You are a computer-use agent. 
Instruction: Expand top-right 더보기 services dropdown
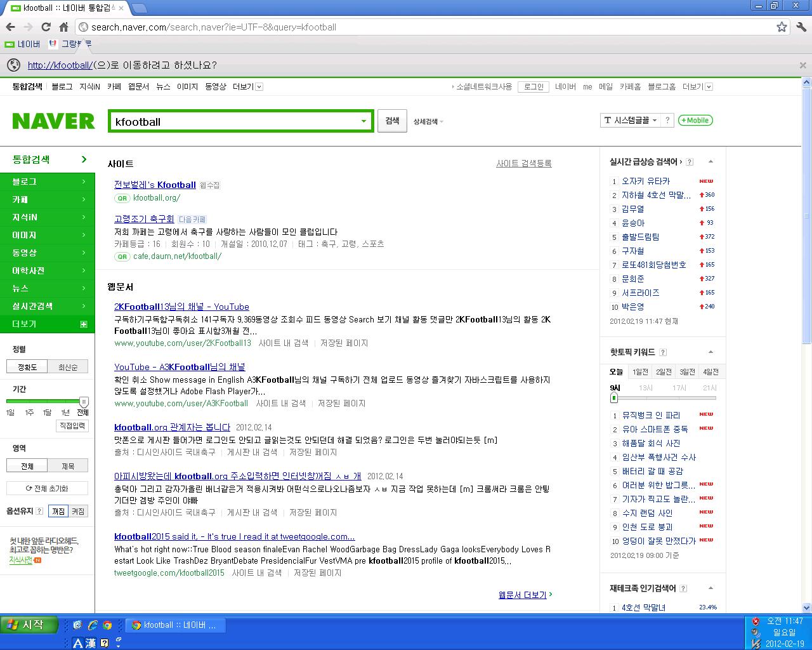coord(697,86)
